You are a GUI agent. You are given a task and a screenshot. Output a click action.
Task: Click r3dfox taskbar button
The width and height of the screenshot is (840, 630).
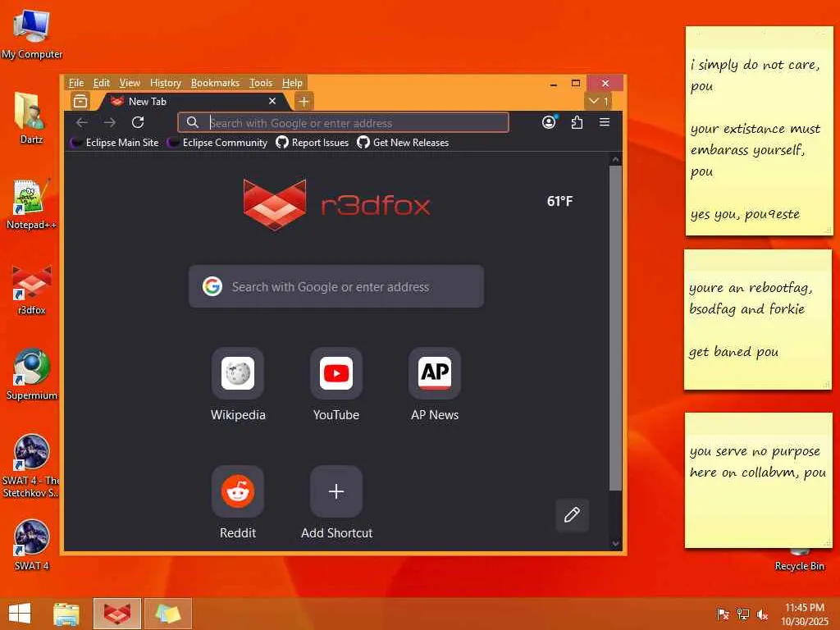pyautogui.click(x=117, y=614)
